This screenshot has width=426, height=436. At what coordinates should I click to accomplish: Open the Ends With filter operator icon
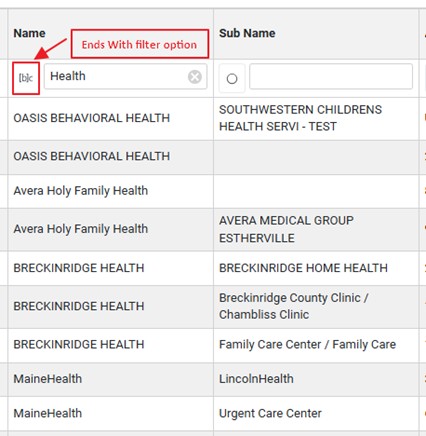point(26,78)
